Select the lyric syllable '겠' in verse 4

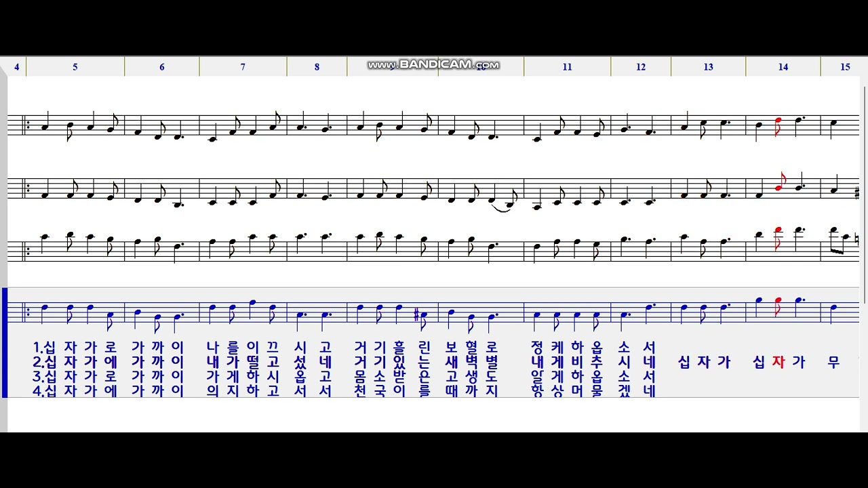(x=625, y=390)
